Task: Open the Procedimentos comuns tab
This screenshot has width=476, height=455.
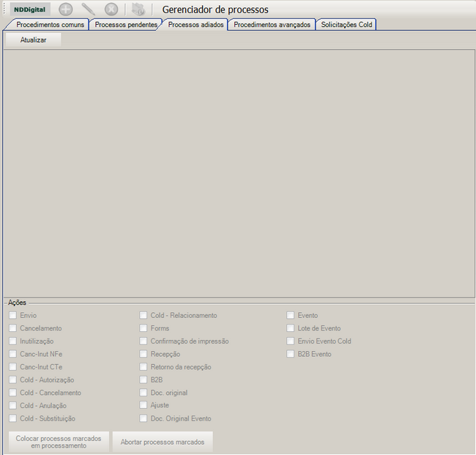Action: tap(50, 24)
